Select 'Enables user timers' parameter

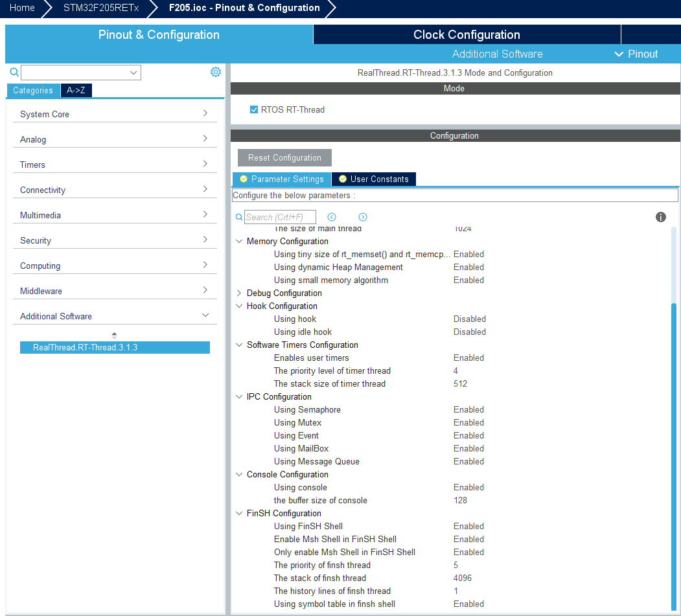tap(312, 358)
